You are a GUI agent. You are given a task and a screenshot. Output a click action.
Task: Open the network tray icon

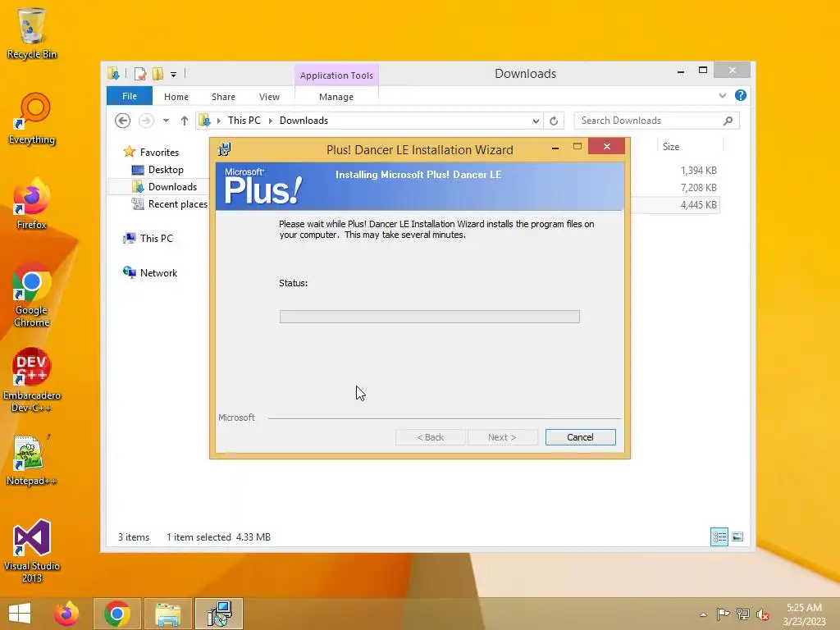point(743,614)
